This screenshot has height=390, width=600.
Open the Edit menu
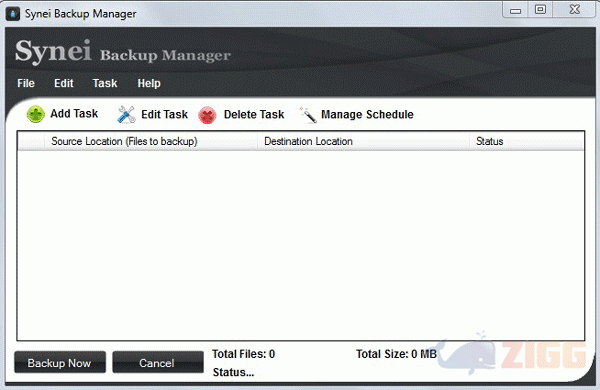point(64,83)
